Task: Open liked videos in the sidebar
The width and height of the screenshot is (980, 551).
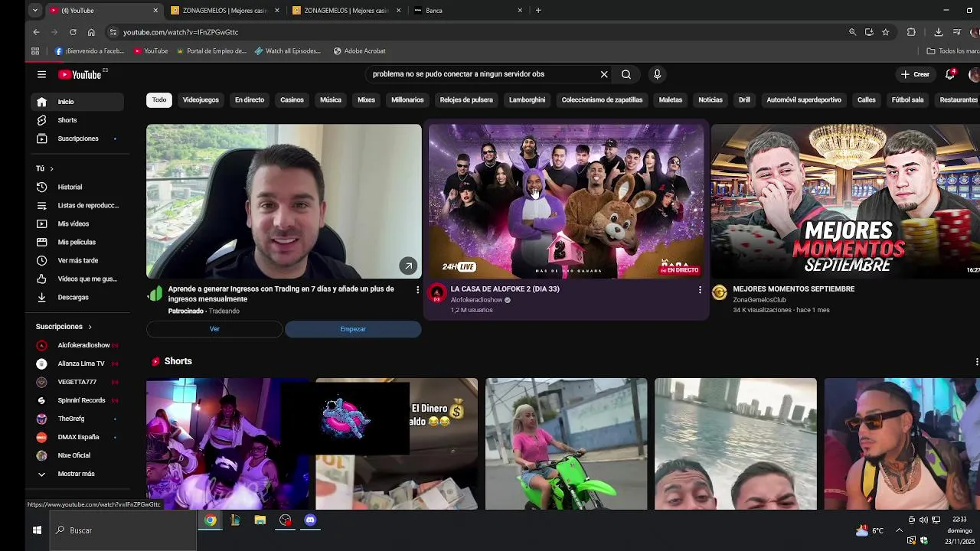Action: [x=77, y=279]
